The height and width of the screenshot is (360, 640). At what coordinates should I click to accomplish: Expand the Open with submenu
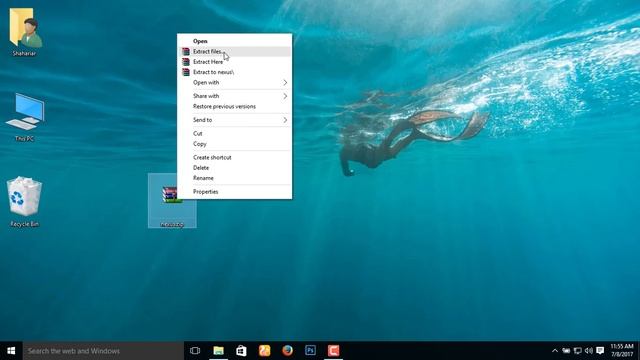point(235,82)
